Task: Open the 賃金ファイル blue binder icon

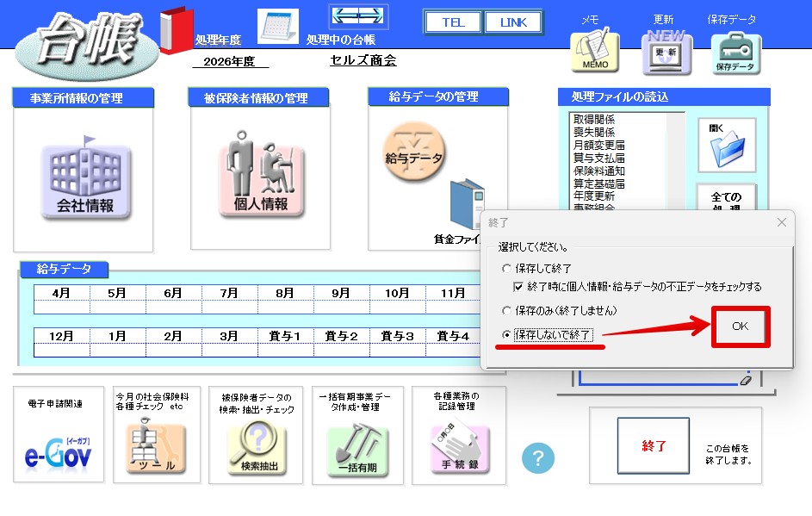Action: (466, 205)
